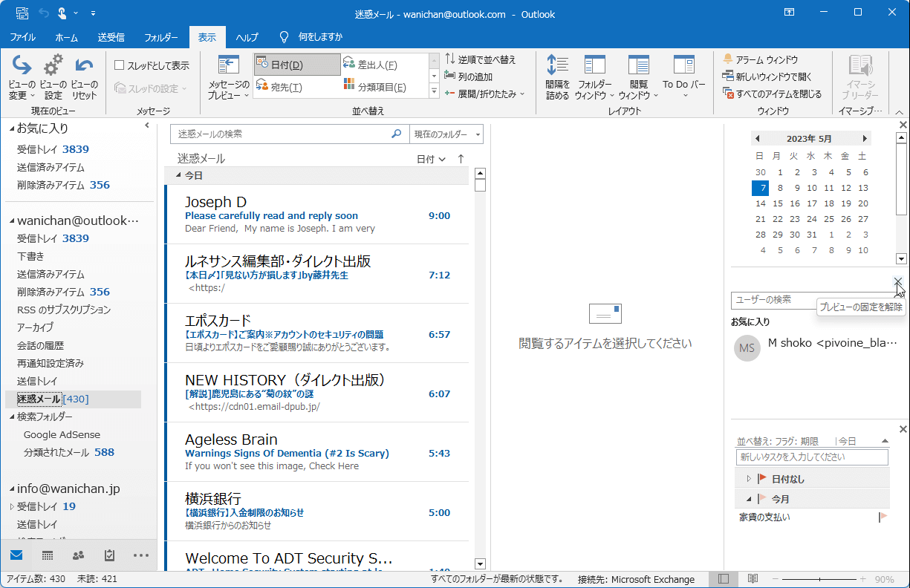Collapse the folder pane with chevron
Viewport: 910px width, 588px height.
click(146, 126)
